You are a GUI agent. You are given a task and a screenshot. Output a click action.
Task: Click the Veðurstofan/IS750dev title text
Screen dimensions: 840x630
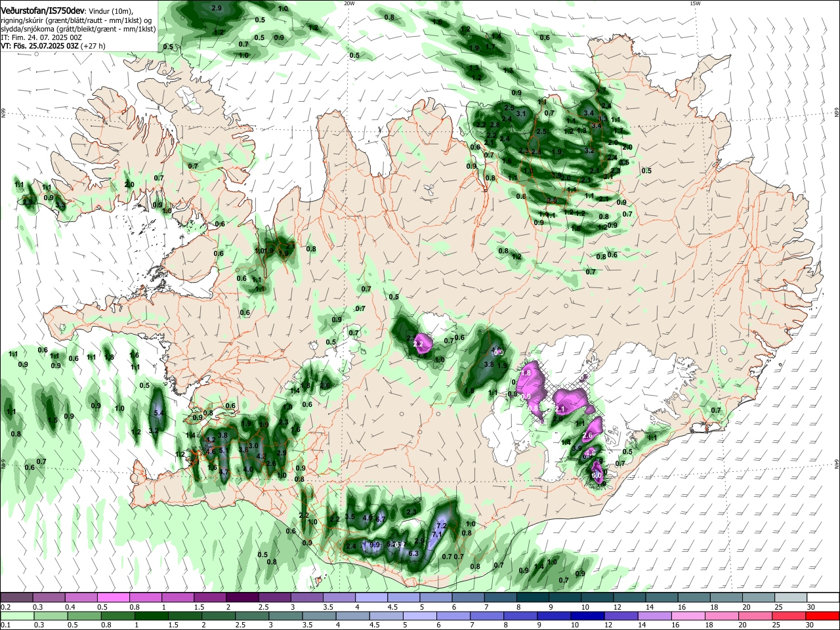pos(43,11)
